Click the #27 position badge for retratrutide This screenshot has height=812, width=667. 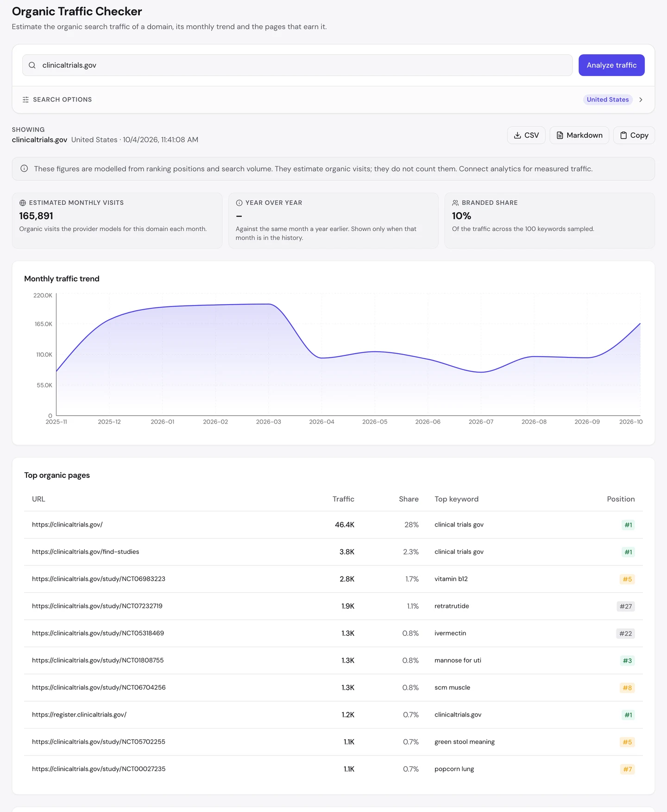[x=625, y=607]
